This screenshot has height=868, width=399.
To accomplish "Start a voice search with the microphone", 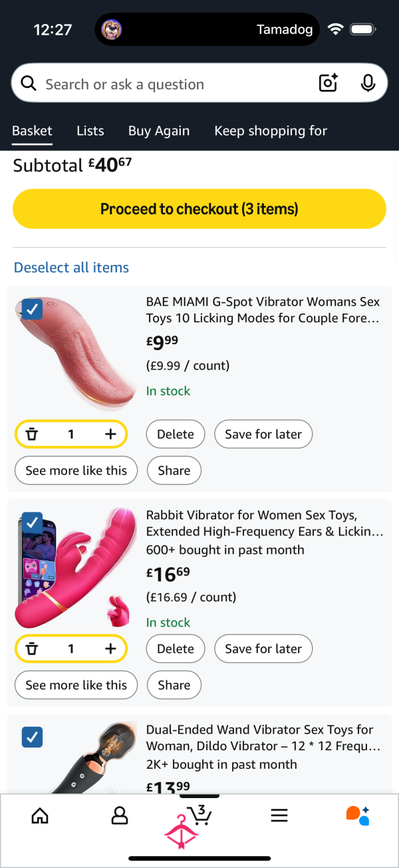I will click(x=368, y=83).
